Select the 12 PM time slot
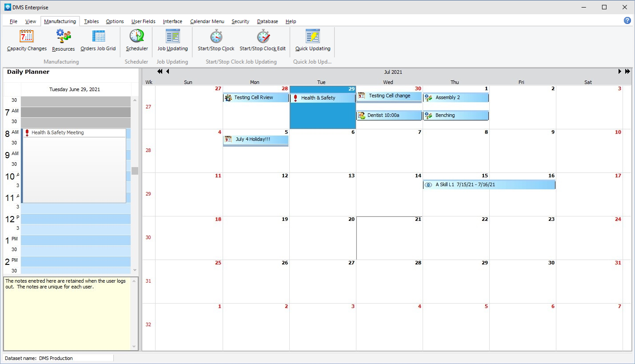 76,219
